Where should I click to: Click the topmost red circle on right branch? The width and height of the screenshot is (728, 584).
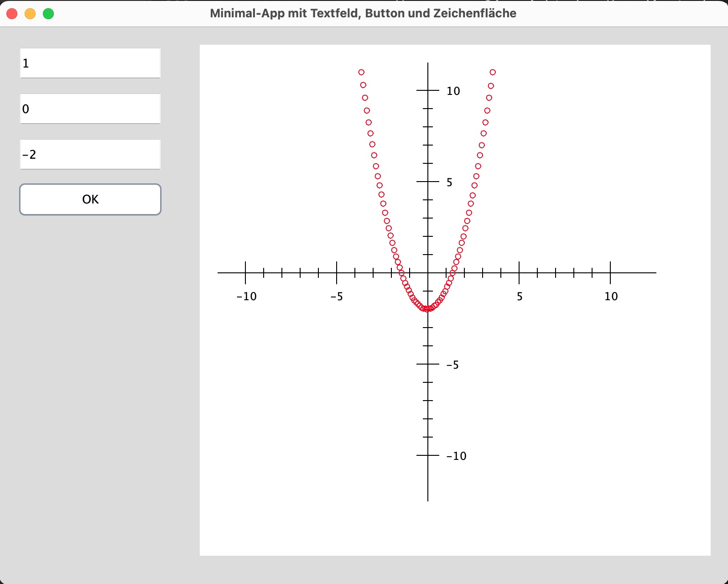[x=493, y=72]
